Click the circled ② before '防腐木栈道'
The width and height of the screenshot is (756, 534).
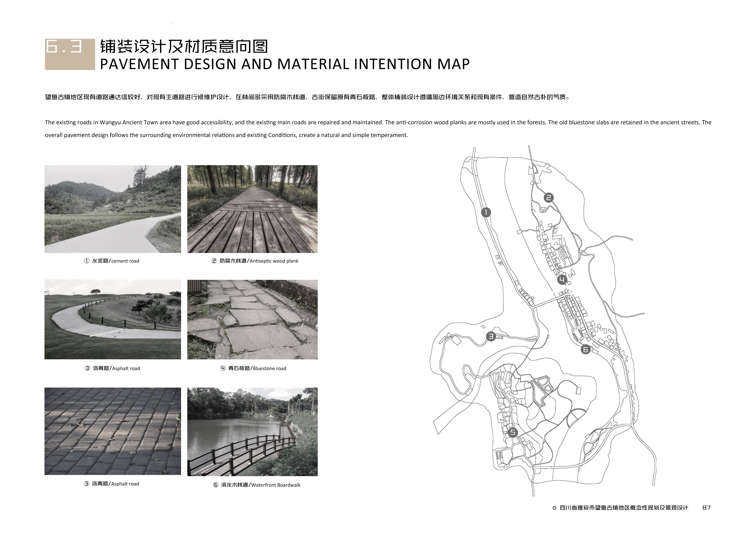pos(214,261)
